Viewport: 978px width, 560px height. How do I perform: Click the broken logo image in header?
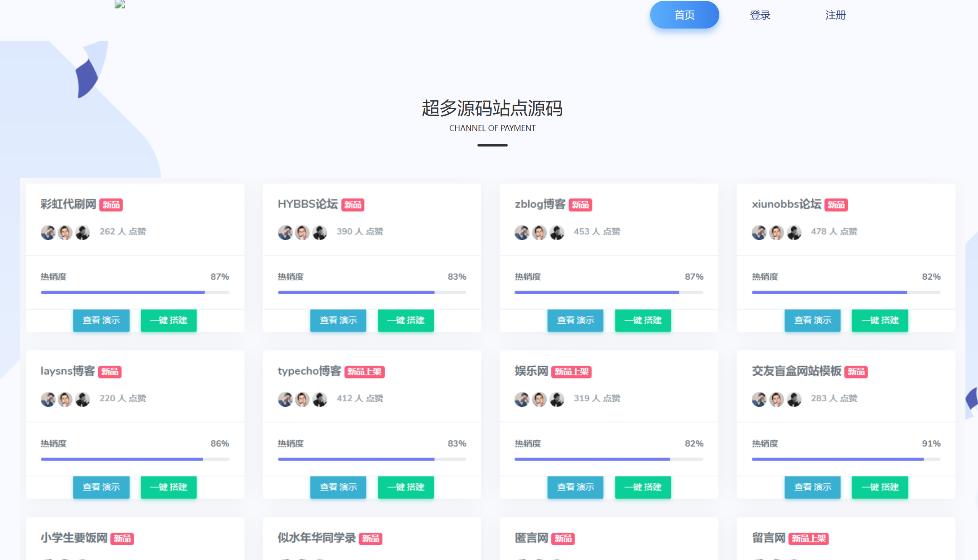[x=120, y=5]
